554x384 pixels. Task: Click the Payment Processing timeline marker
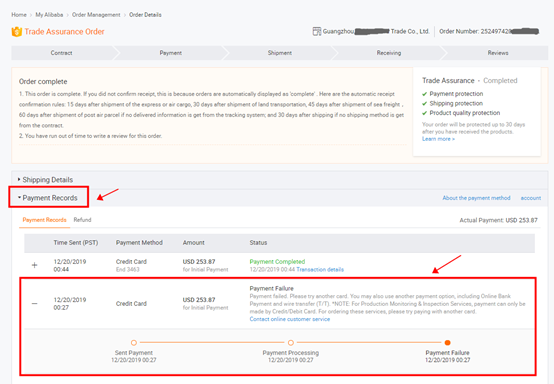click(291, 343)
